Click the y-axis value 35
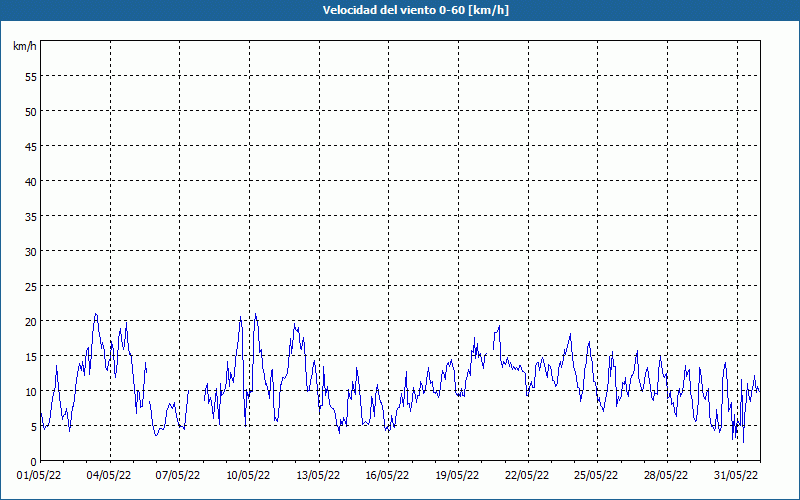The height and width of the screenshot is (500, 800). (x=31, y=217)
